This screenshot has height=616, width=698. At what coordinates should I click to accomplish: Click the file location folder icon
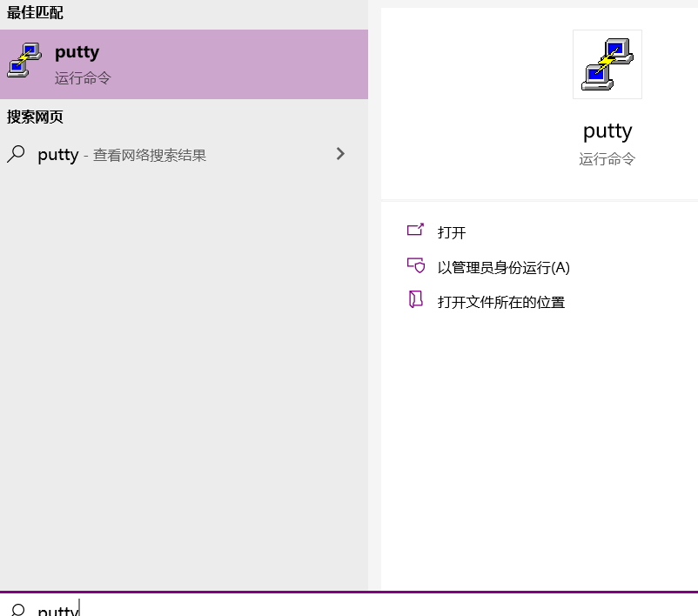(x=415, y=299)
